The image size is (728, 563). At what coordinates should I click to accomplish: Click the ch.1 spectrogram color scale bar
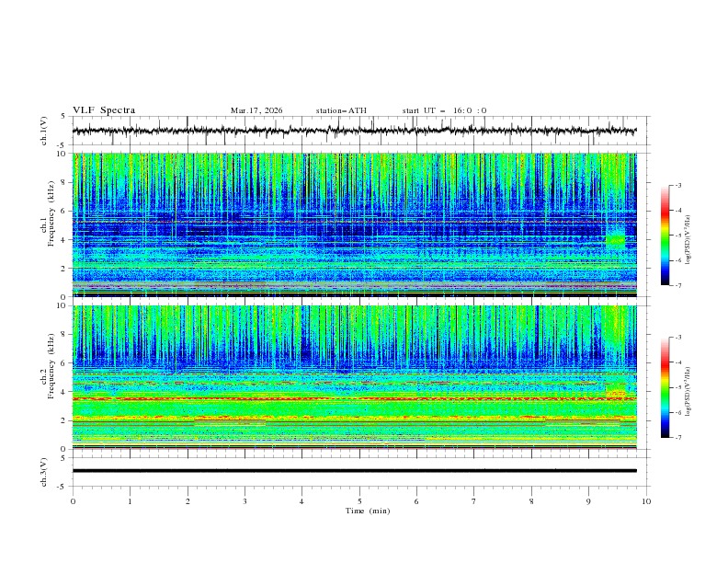665,236
